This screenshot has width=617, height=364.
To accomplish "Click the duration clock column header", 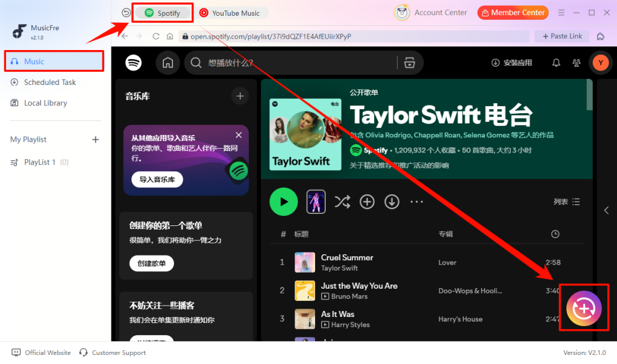I will tap(555, 234).
